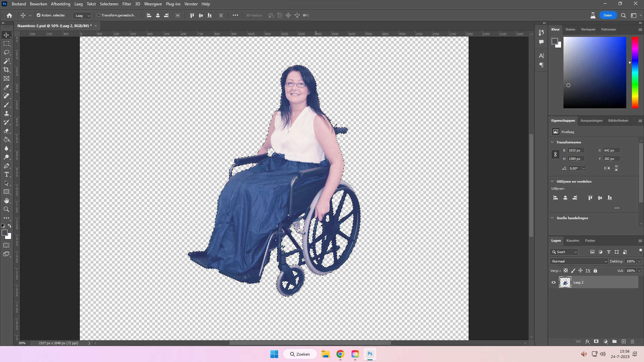
Task: Open the Laag auto-select dropdown
Action: [x=82, y=15]
